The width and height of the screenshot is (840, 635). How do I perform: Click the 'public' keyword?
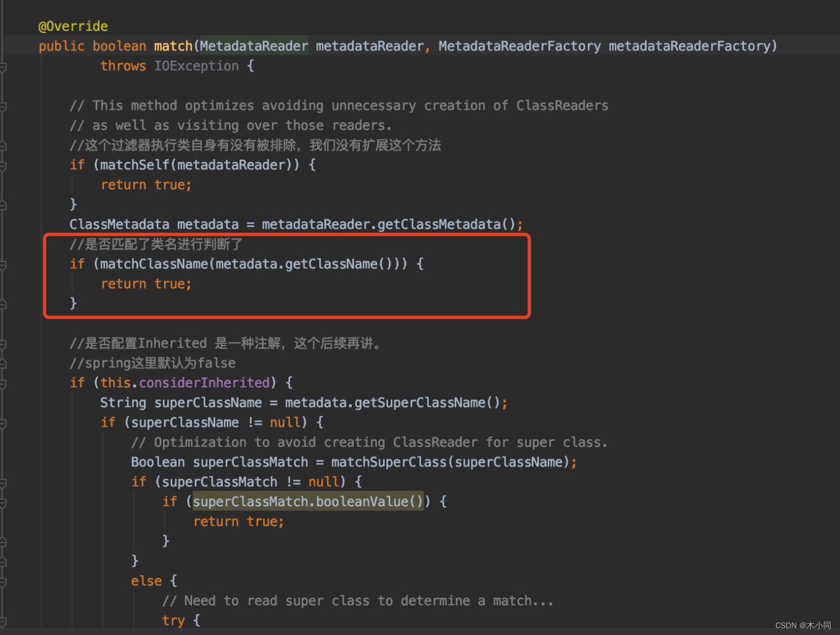(x=62, y=46)
